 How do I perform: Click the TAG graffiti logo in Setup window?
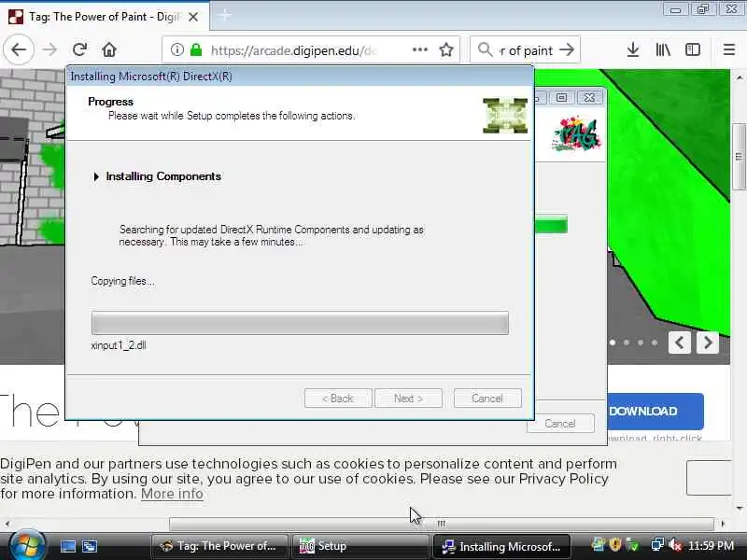tap(575, 134)
